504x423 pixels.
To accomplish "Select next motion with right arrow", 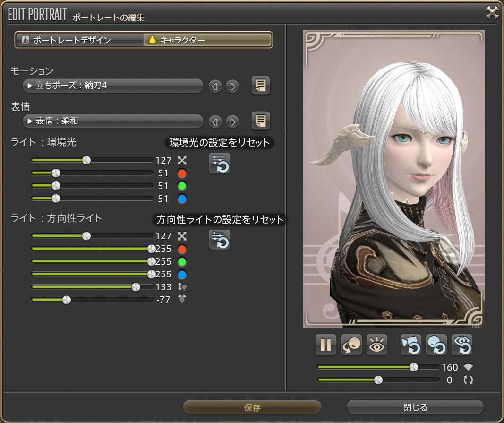I will click(x=232, y=86).
